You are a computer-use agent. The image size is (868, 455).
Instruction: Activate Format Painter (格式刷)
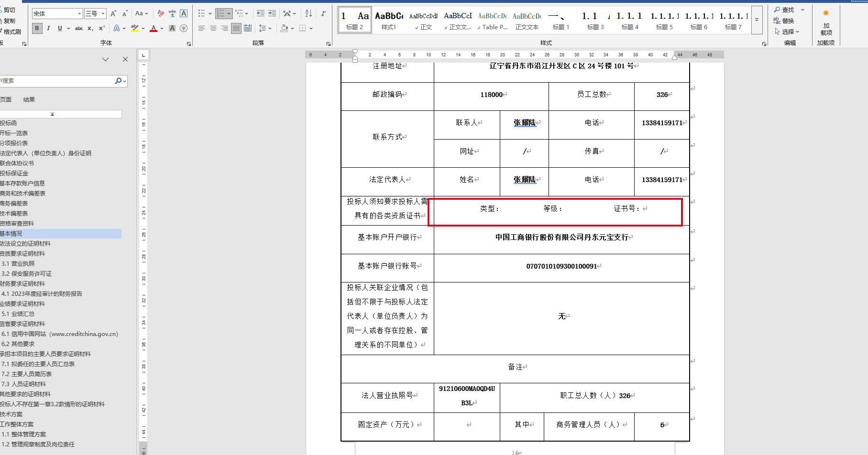pyautogui.click(x=11, y=32)
